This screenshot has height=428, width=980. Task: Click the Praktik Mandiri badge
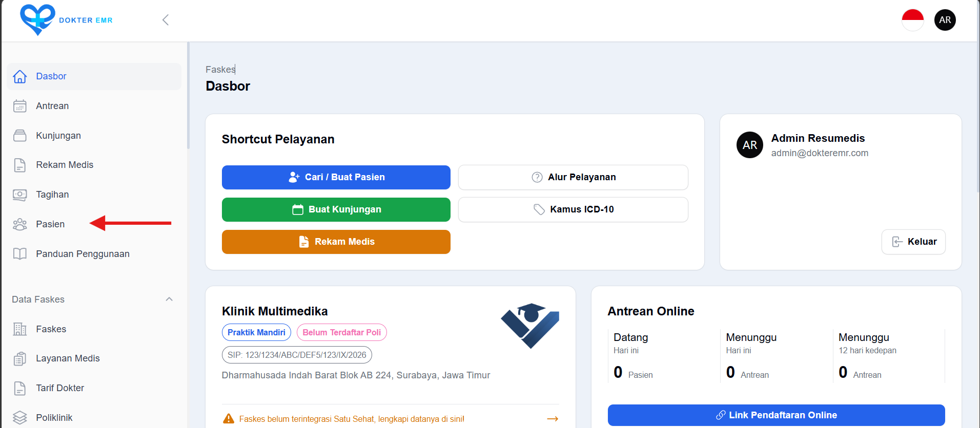click(256, 332)
